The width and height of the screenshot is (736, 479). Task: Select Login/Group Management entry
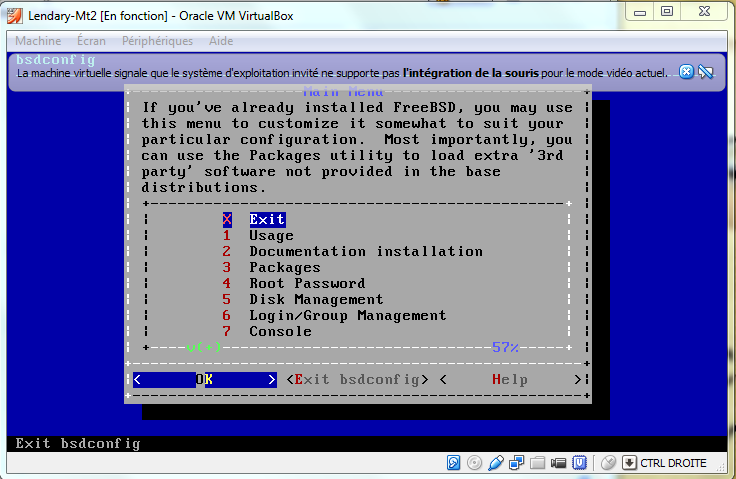tap(347, 315)
